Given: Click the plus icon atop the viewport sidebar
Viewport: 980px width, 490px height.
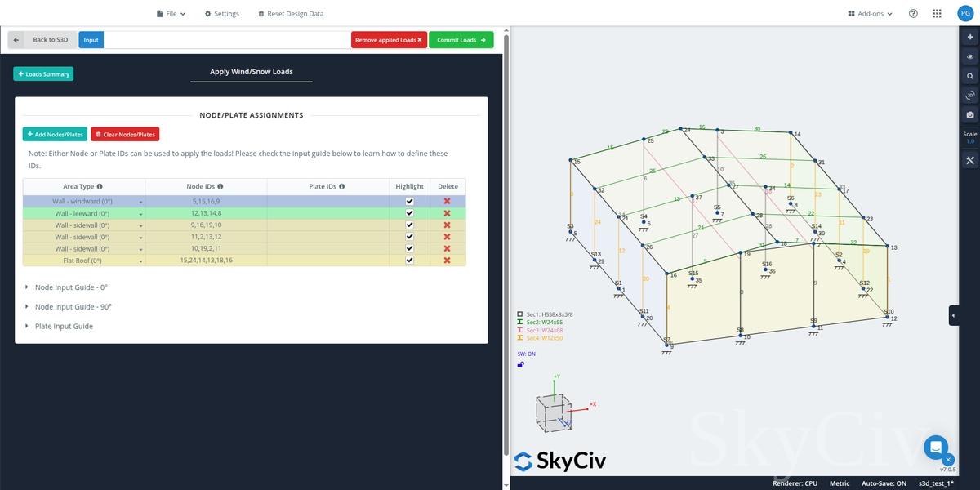Looking at the screenshot, I should pyautogui.click(x=970, y=36).
